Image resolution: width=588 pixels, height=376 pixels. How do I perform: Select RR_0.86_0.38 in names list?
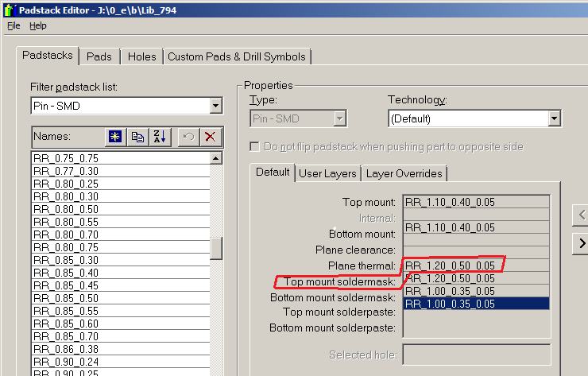(121, 349)
